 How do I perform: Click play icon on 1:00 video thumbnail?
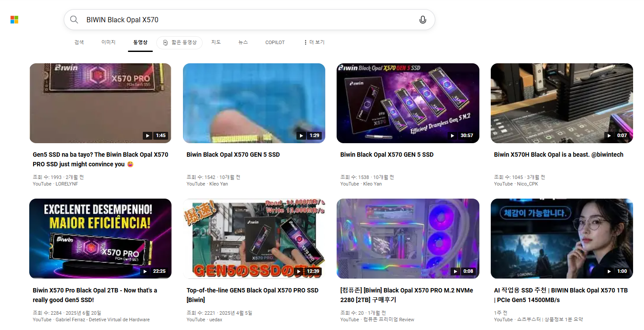609,272
